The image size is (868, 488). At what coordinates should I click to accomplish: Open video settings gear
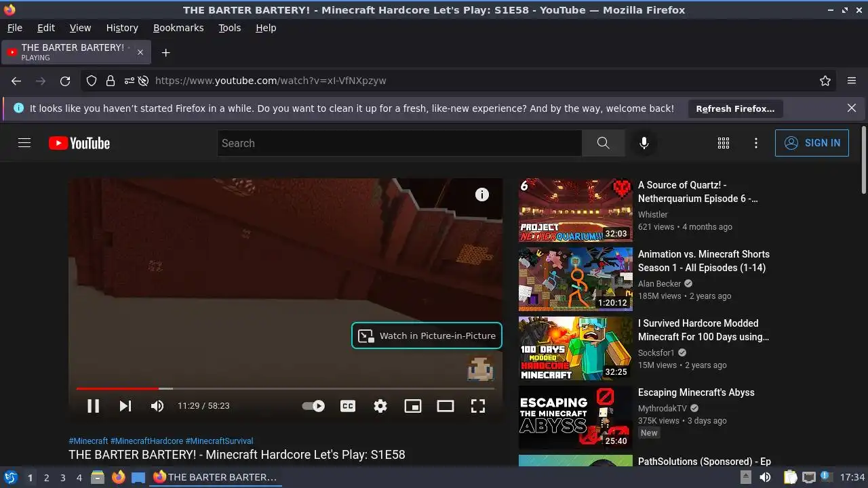[380, 406]
